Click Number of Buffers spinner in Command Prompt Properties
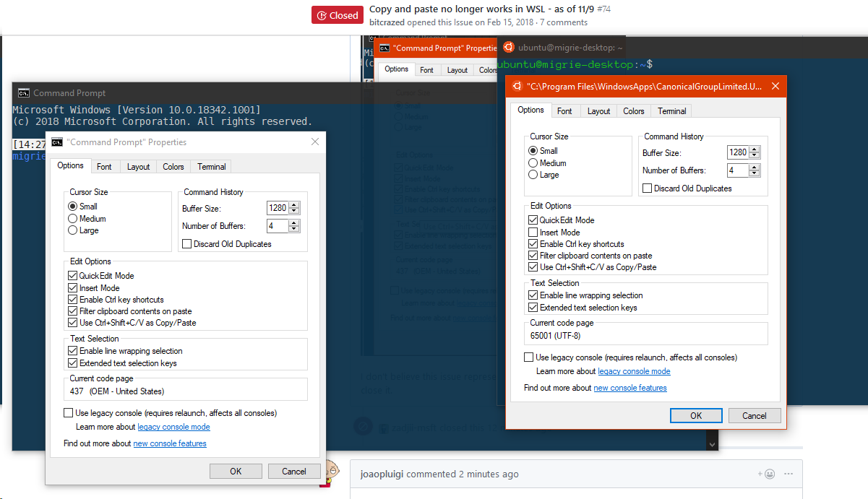Image resolution: width=868 pixels, height=499 pixels. [294, 226]
